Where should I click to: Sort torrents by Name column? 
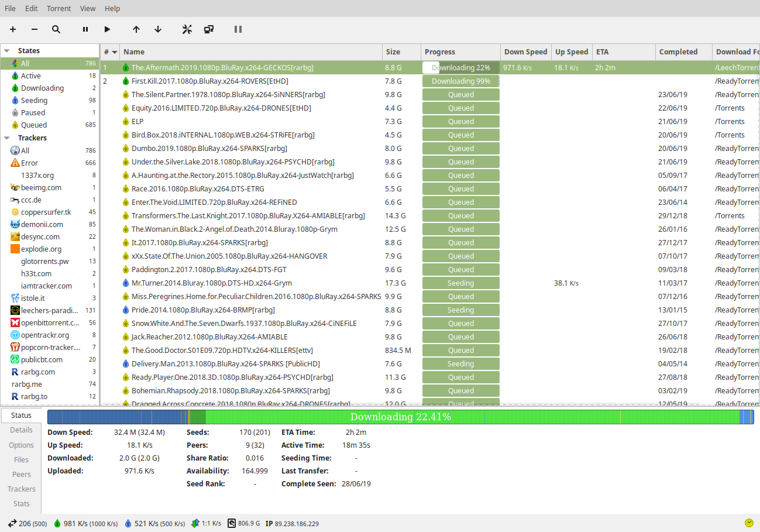pyautogui.click(x=251, y=52)
